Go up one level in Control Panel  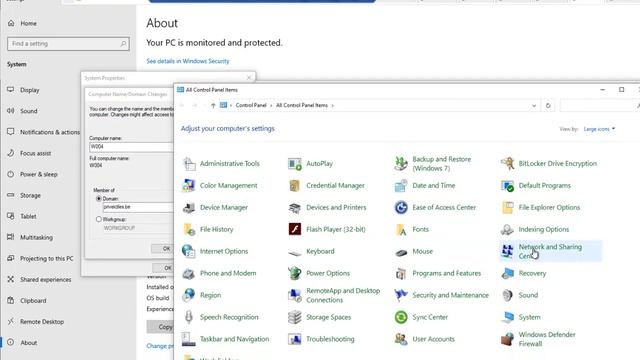[x=213, y=106]
